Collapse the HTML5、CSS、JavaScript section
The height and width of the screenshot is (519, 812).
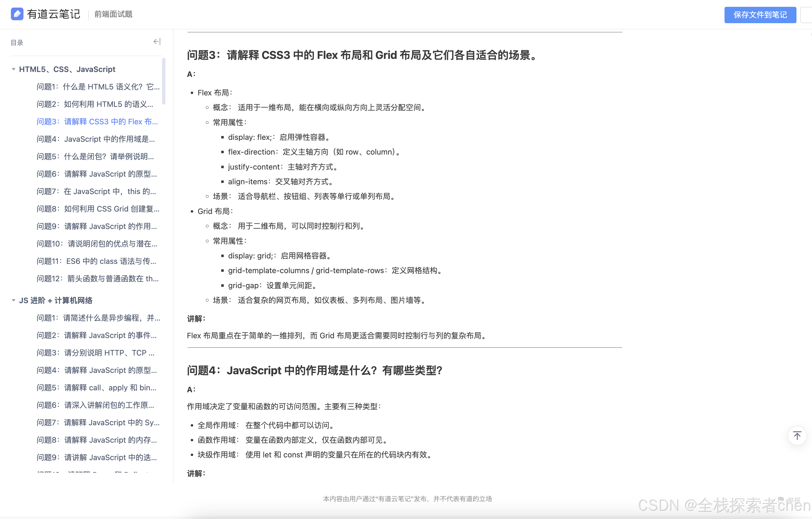point(14,69)
